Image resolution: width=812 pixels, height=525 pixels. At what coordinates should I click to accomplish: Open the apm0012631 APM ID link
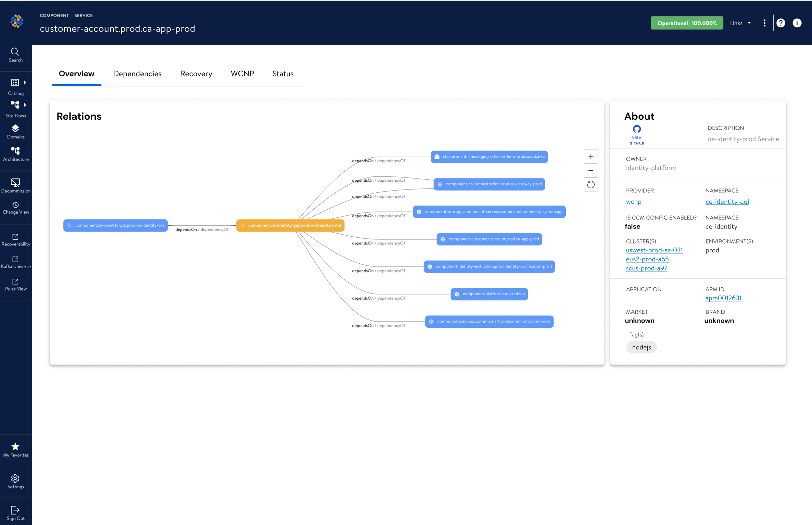(723, 298)
